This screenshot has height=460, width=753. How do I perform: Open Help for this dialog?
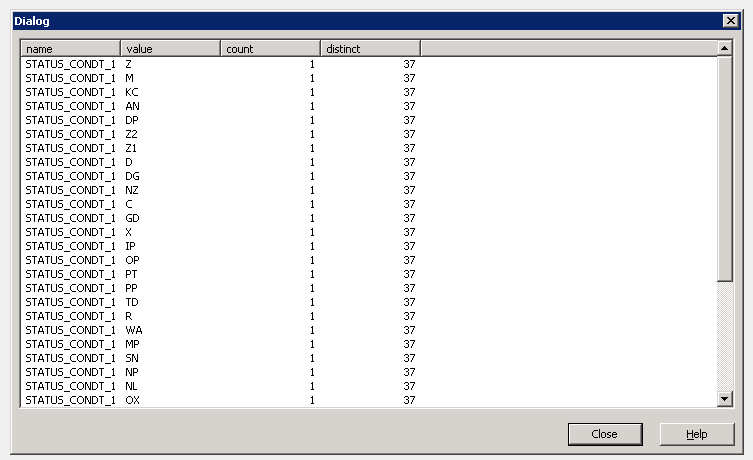(x=697, y=434)
